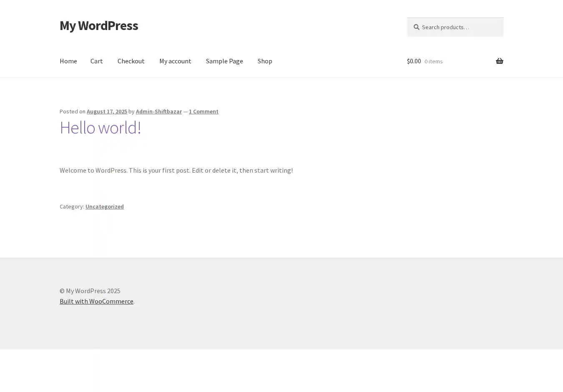Image resolution: width=563 pixels, height=392 pixels.
Task: Open the Cart page from navigation
Action: coord(96,61)
